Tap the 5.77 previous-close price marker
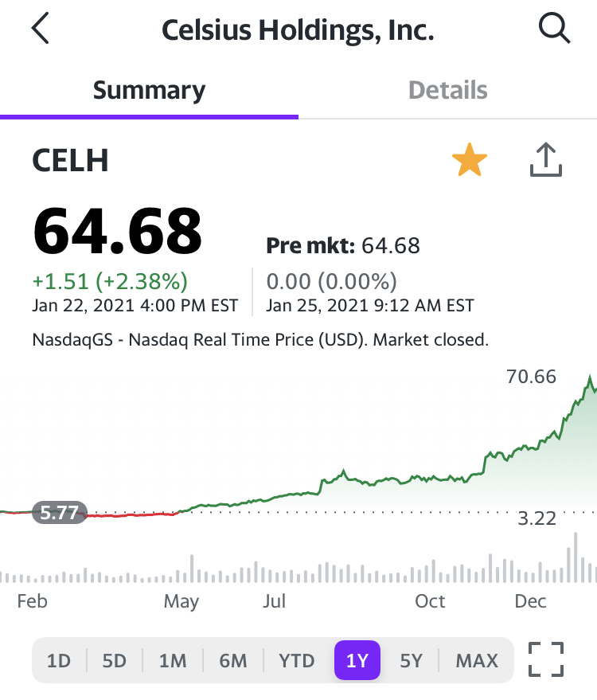The image size is (597, 700). [x=60, y=513]
